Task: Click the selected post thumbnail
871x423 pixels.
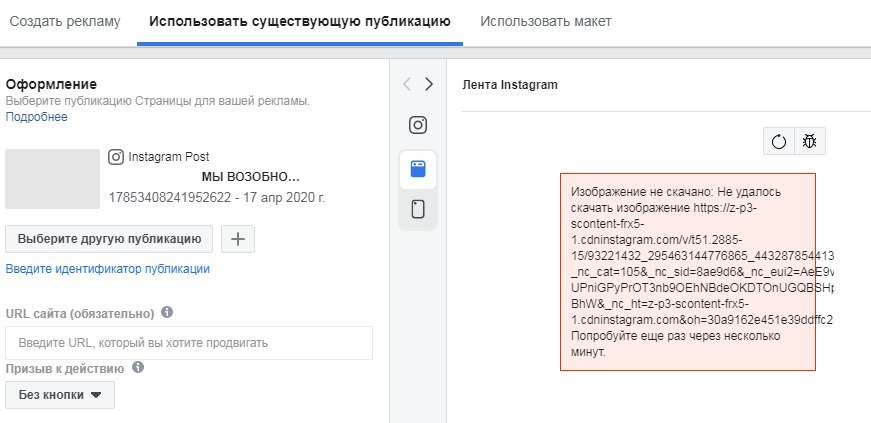Action: tap(52, 179)
